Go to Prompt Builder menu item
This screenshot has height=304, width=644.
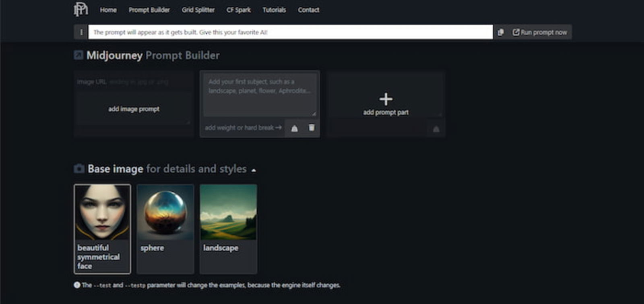point(149,10)
